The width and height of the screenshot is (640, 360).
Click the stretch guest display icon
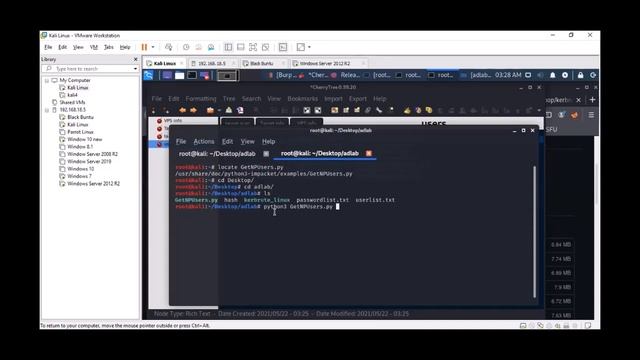[x=301, y=47]
